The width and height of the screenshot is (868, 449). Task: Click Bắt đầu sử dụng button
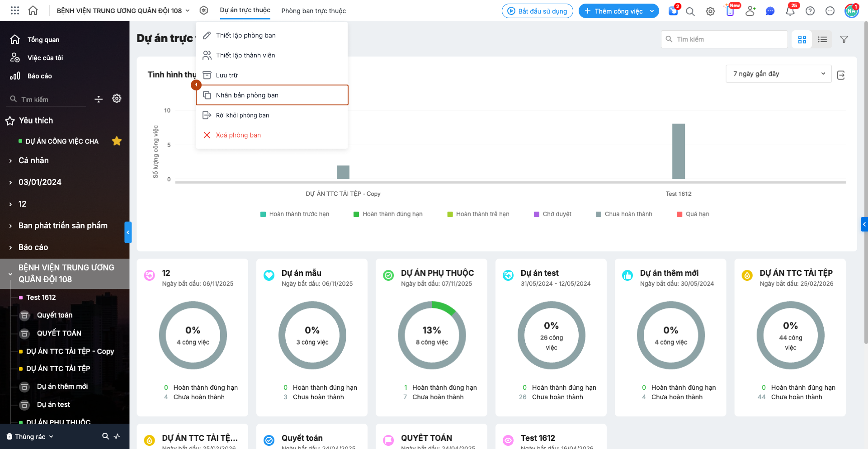pos(538,11)
